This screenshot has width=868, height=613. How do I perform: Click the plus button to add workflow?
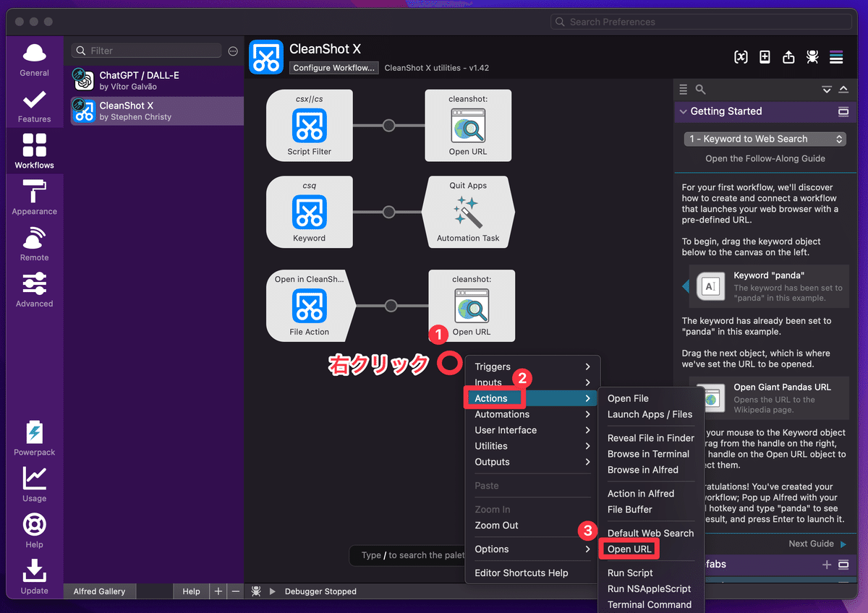218,591
